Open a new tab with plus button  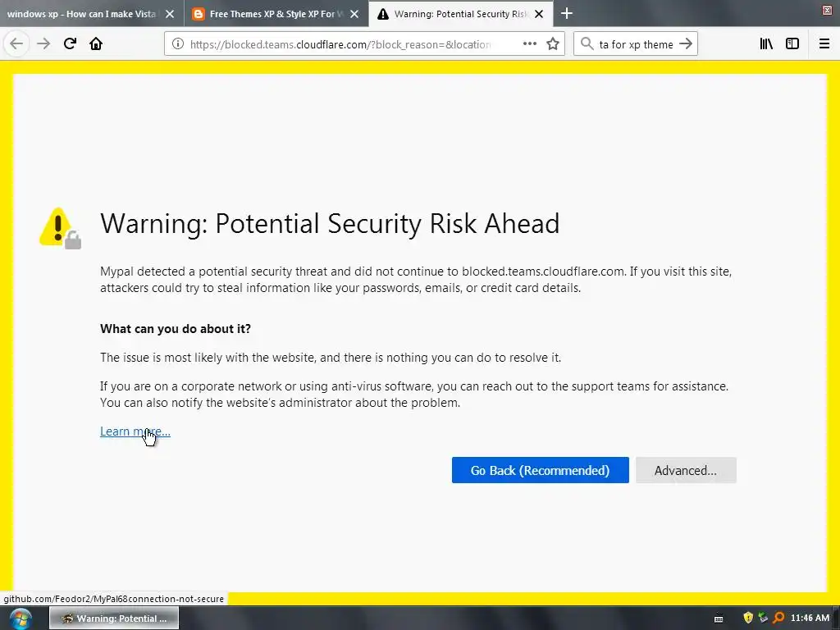567,13
